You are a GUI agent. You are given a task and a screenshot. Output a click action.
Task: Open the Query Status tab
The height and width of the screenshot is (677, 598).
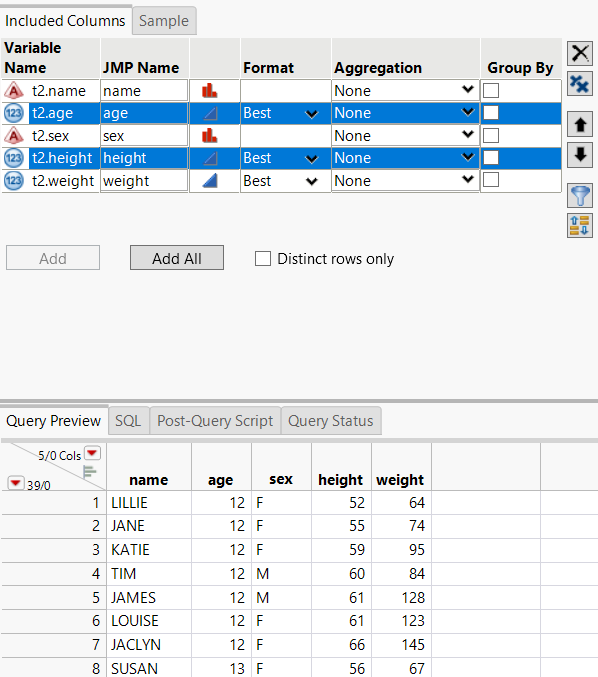331,421
